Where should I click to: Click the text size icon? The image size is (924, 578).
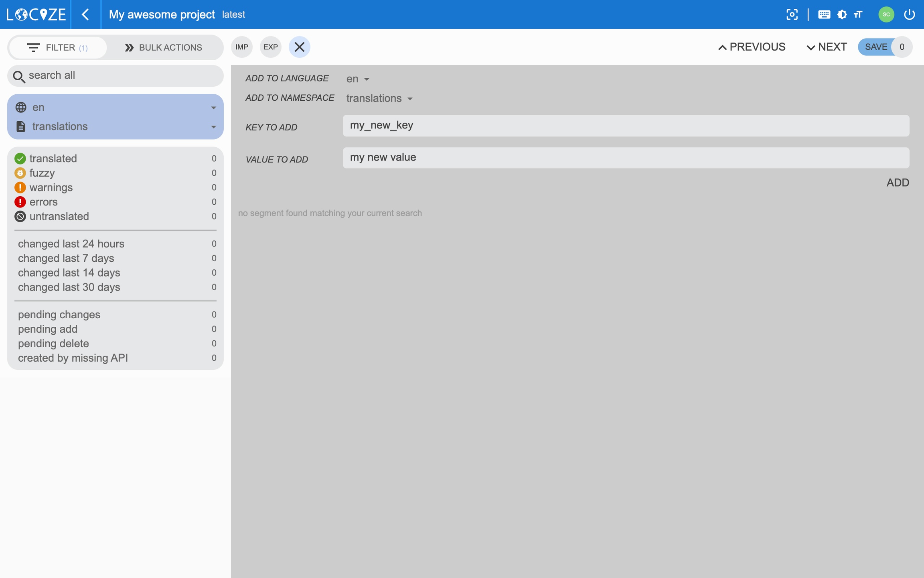(x=858, y=14)
